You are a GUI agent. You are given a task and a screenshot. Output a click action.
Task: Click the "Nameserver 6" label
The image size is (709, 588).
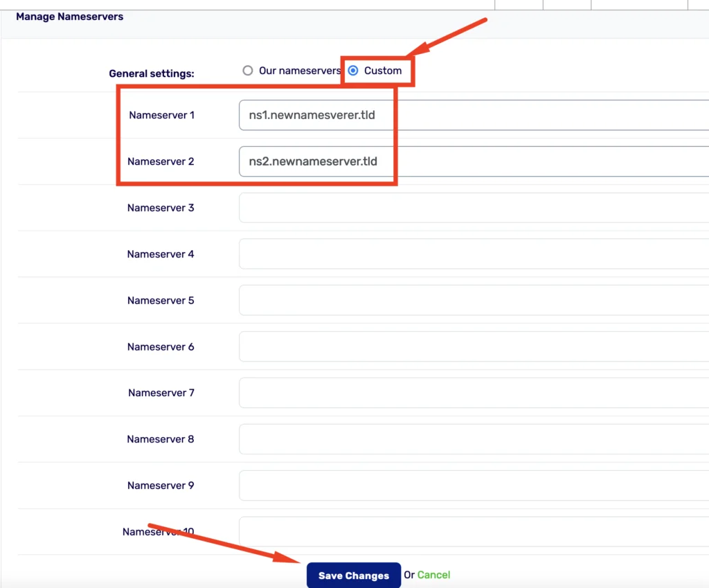coord(161,347)
